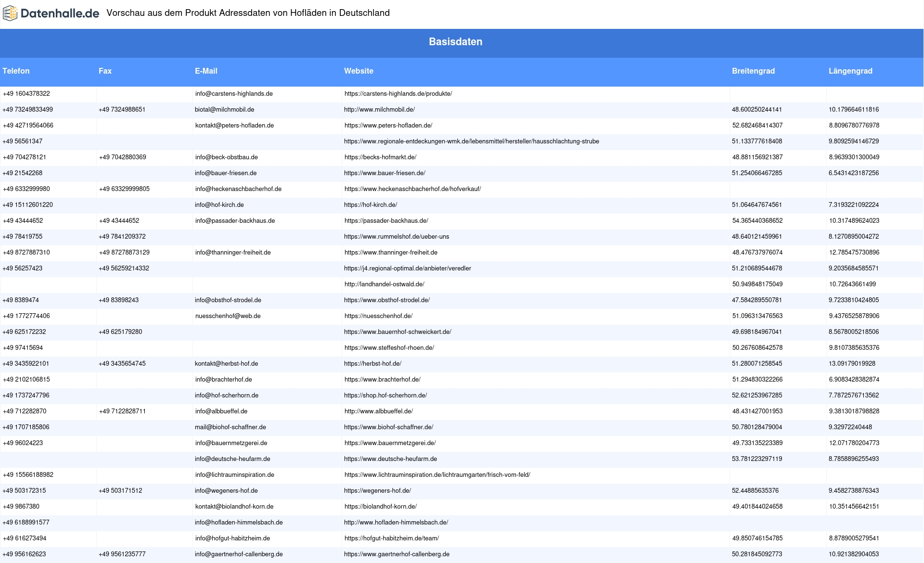Select fax +49 625179280

pyautogui.click(x=120, y=332)
